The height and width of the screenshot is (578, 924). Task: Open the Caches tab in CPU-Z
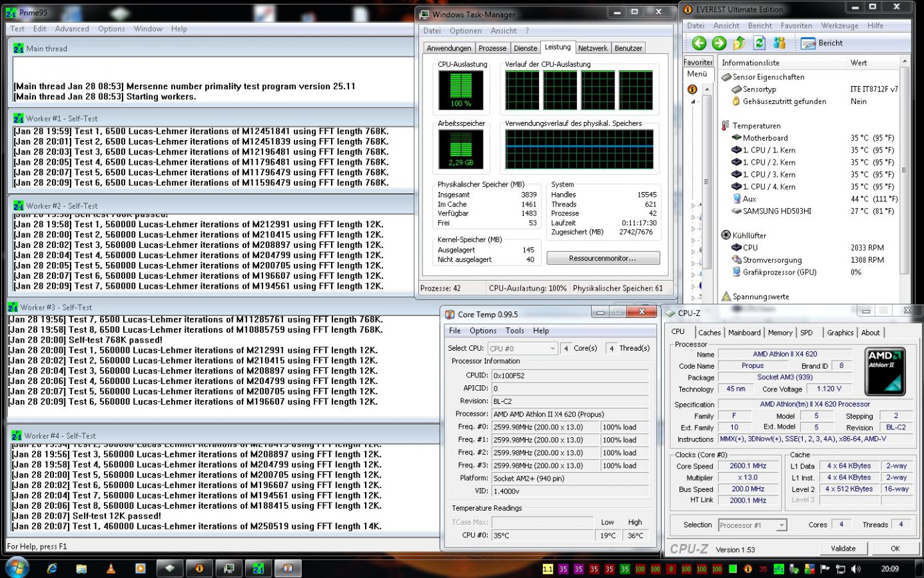click(709, 333)
